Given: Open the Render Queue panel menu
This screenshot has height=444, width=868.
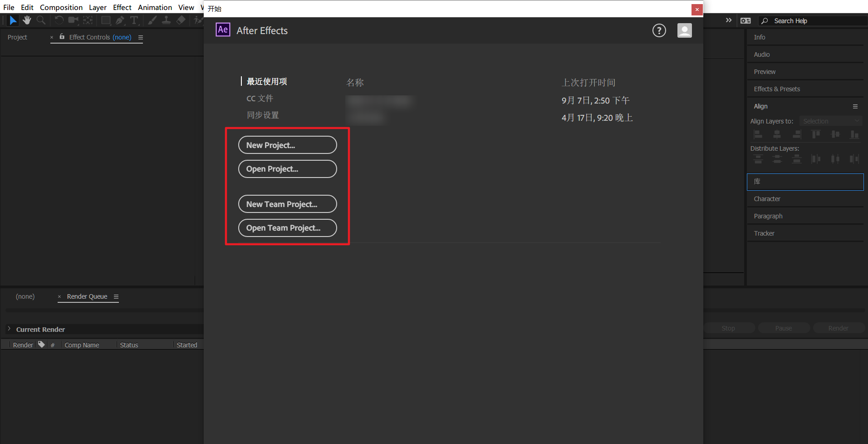Looking at the screenshot, I should click(116, 296).
